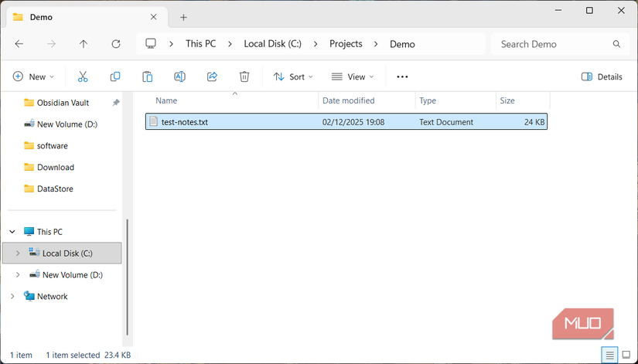This screenshot has height=364, width=638.
Task: Click Demo breadcrumb in address bar
Action: pyautogui.click(x=402, y=44)
